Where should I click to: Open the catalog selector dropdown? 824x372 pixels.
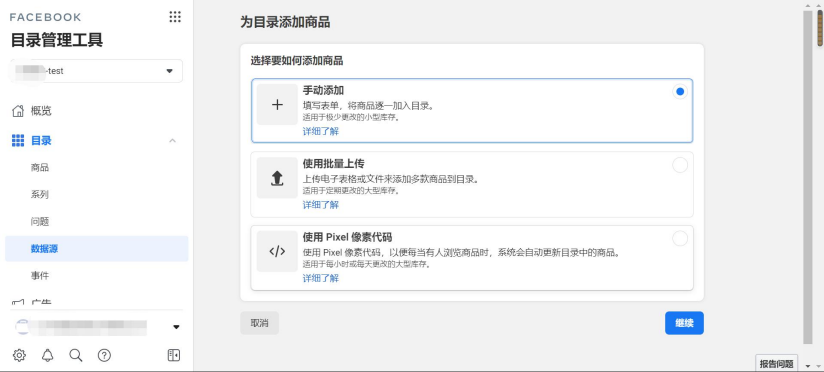coord(97,71)
